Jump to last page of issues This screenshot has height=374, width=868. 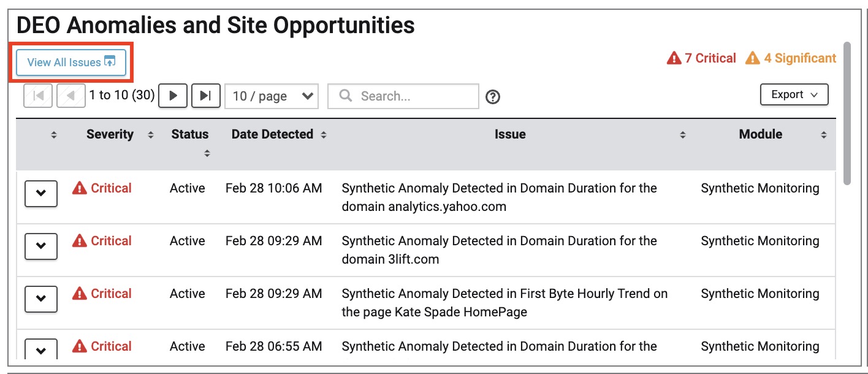(206, 96)
